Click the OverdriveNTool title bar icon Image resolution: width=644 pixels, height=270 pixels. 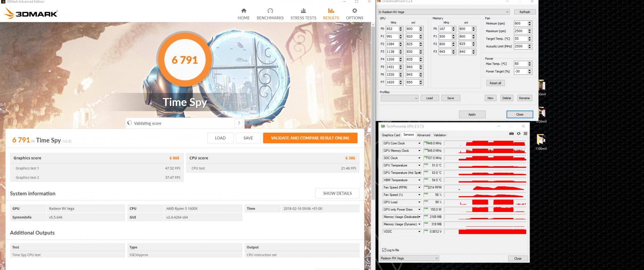tap(379, 1)
